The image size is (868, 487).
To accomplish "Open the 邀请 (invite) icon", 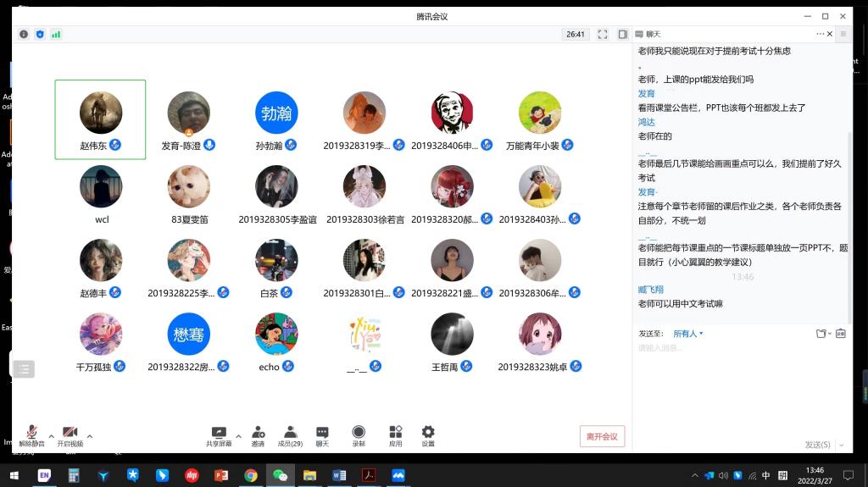I will (258, 434).
